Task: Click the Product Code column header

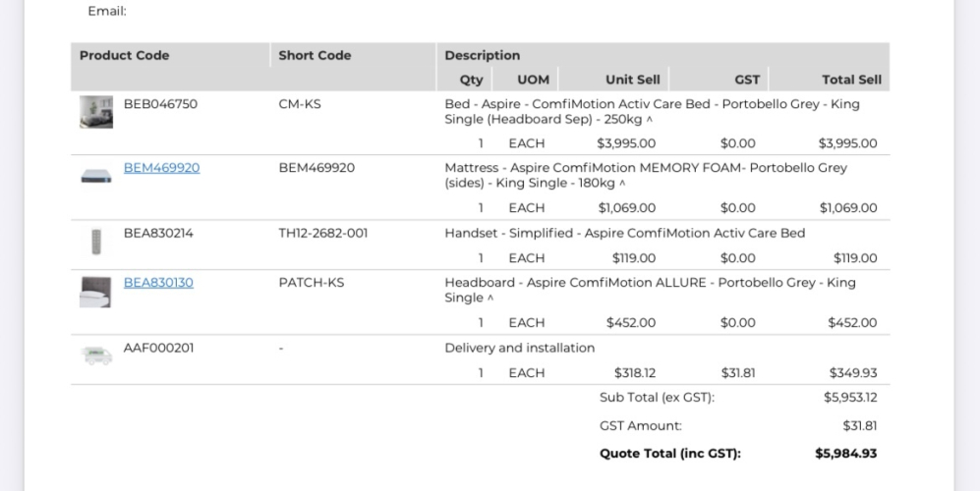Action: point(125,55)
